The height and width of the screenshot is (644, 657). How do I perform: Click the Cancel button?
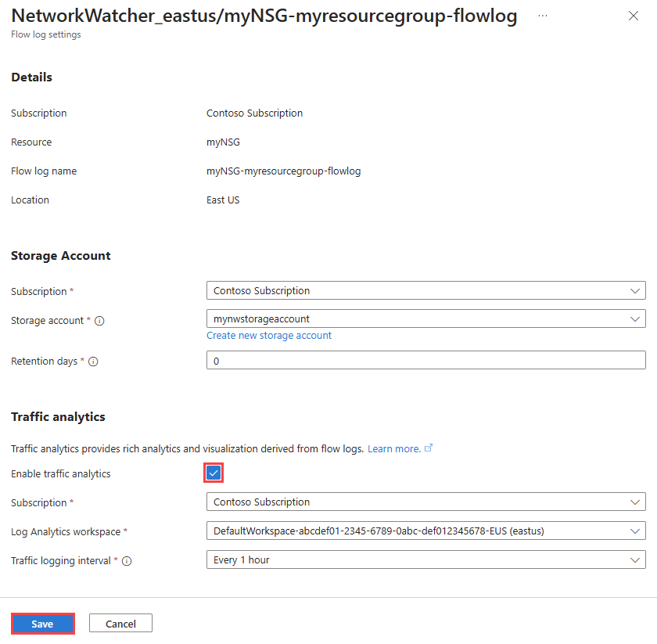pos(120,623)
